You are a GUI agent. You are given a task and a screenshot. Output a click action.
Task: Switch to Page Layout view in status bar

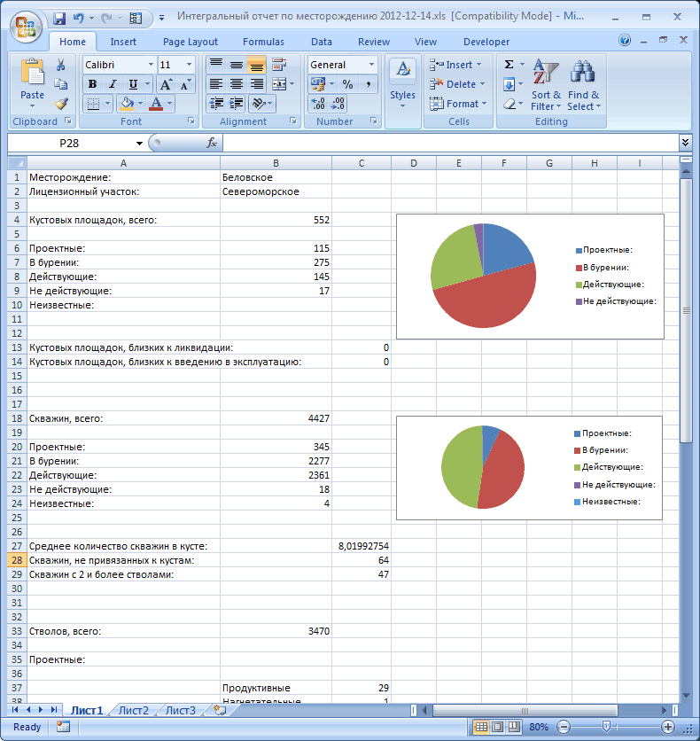tap(497, 727)
